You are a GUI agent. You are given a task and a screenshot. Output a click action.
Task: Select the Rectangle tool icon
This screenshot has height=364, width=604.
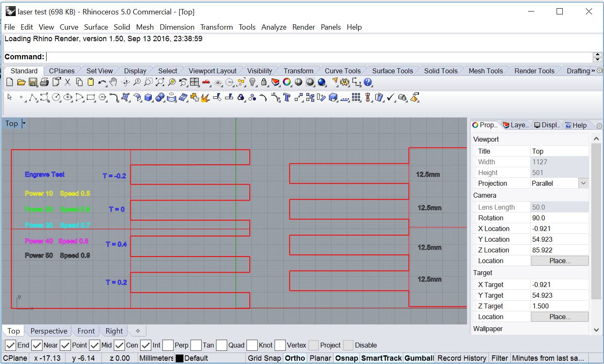(91, 98)
